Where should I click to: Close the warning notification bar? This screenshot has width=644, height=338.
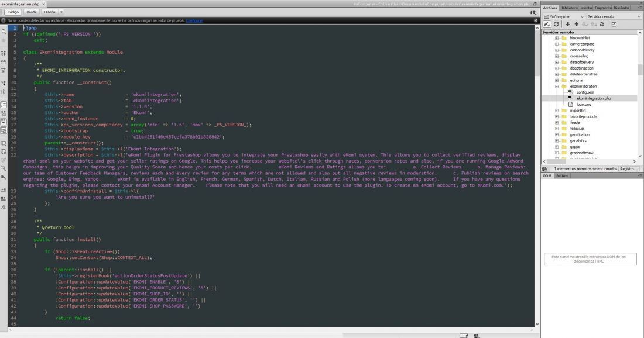point(536,20)
